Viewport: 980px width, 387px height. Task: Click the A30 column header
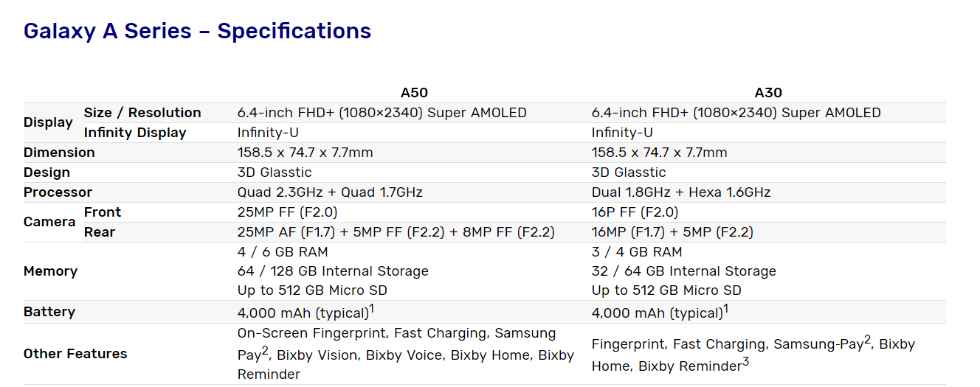768,93
